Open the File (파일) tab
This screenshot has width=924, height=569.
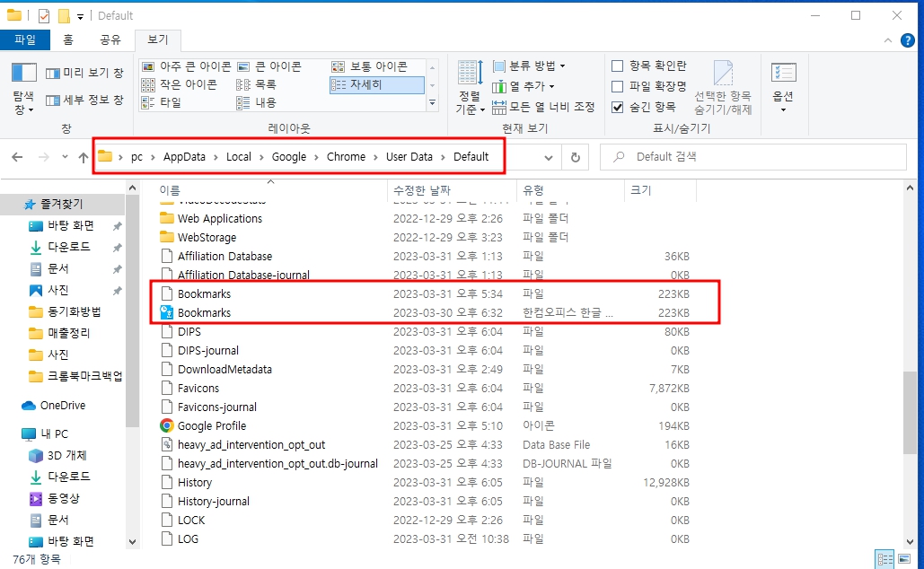25,39
